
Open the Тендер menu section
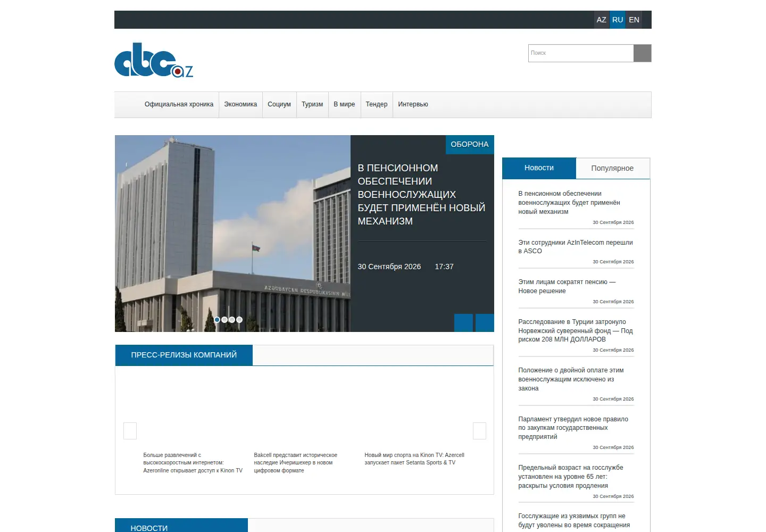click(377, 104)
